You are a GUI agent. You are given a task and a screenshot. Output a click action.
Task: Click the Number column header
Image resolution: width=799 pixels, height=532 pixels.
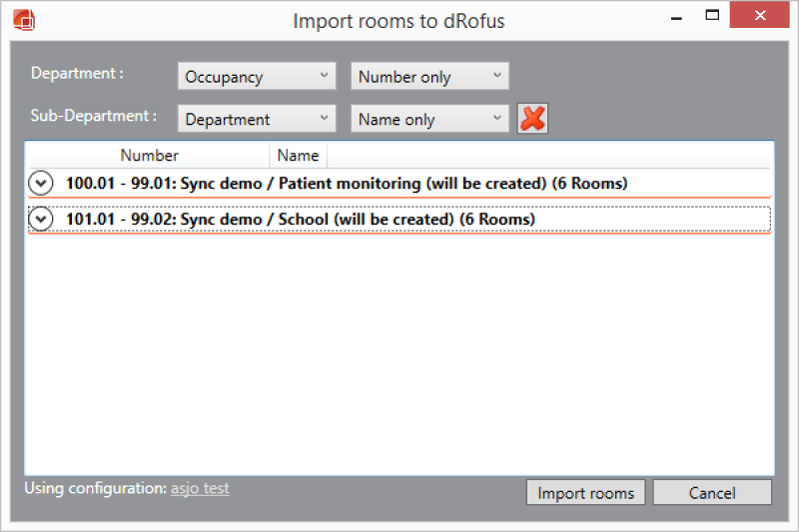(149, 156)
